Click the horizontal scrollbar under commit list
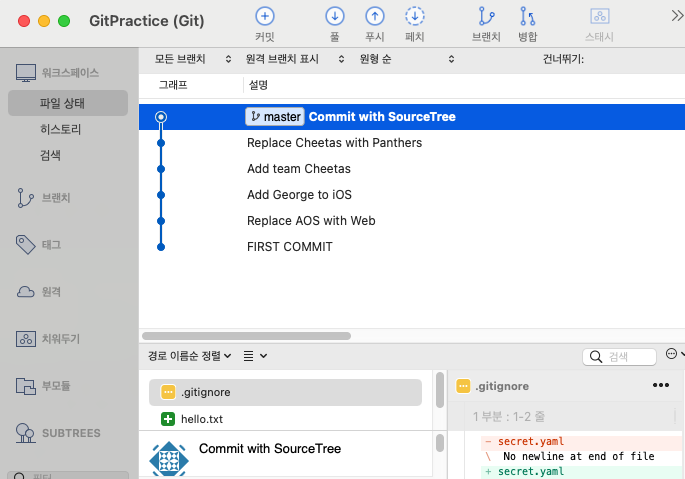 [246, 336]
